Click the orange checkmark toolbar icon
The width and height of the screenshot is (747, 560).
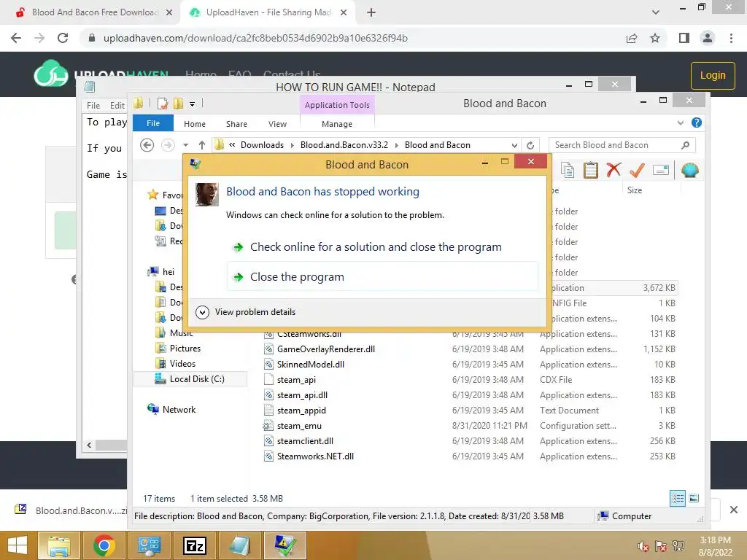(637, 169)
